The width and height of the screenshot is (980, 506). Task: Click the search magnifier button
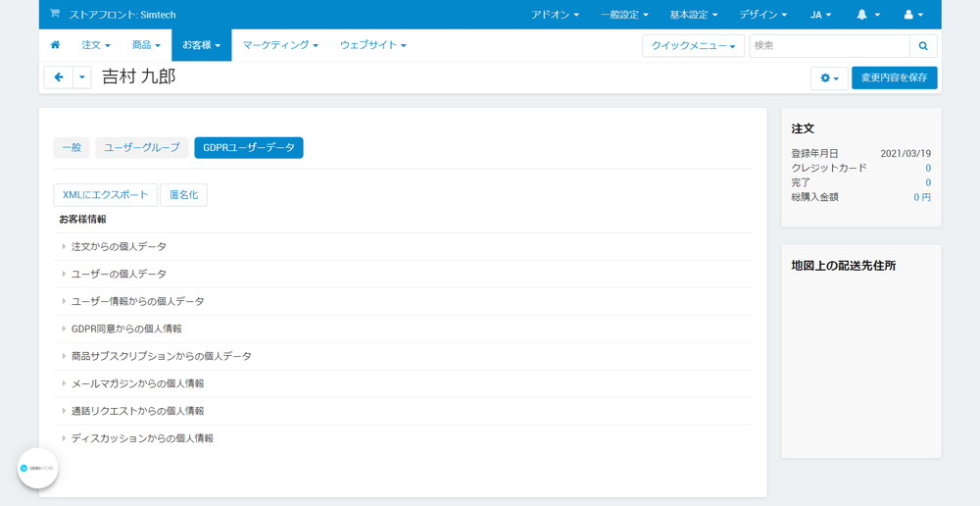point(923,46)
